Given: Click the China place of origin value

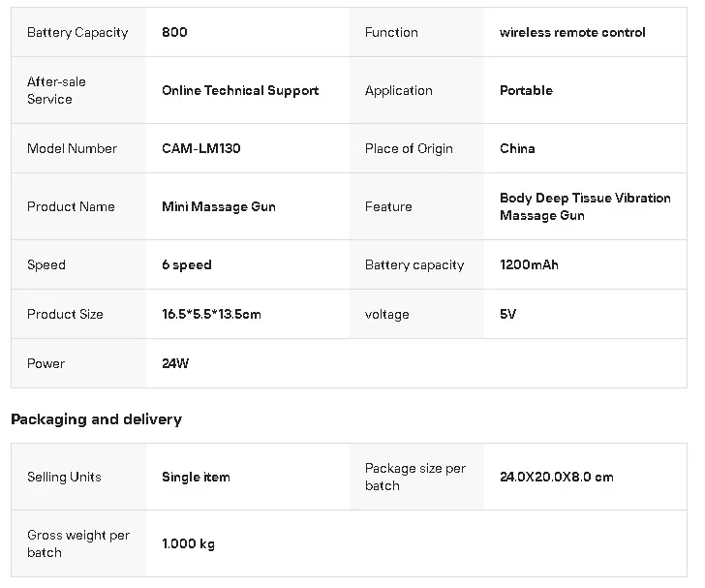Looking at the screenshot, I should [x=517, y=148].
